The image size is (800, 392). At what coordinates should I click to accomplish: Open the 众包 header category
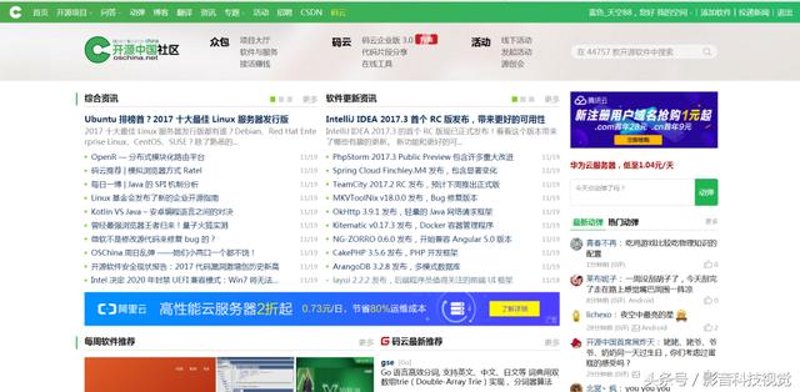pyautogui.click(x=219, y=42)
